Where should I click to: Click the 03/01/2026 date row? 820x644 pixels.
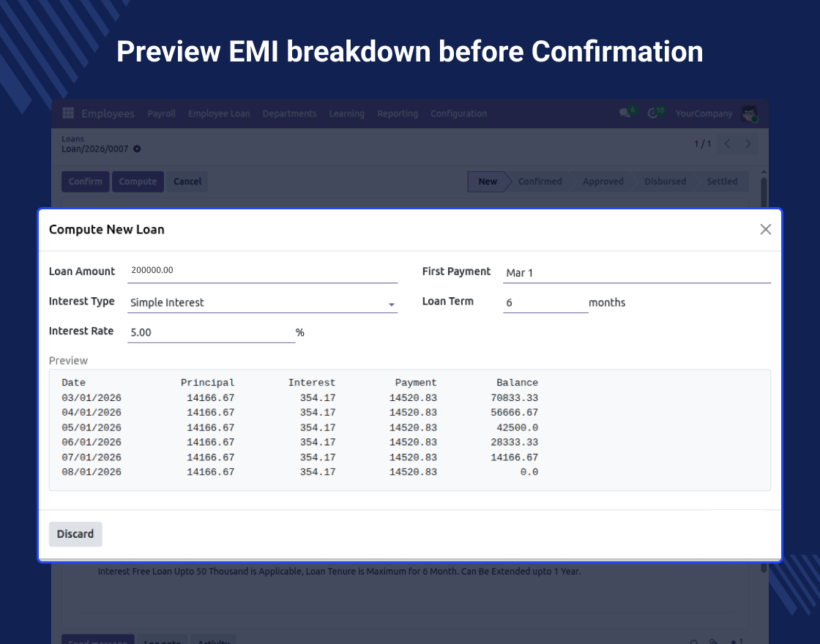tap(299, 398)
